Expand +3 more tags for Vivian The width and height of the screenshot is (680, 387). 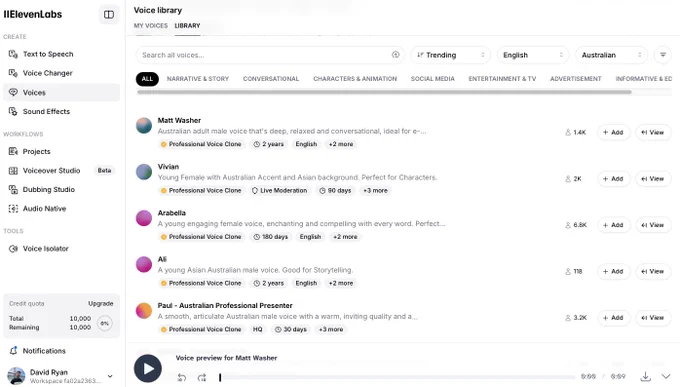point(376,190)
